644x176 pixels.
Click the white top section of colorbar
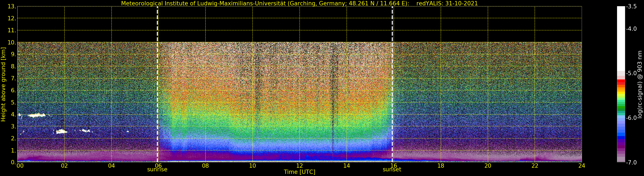[621, 37]
